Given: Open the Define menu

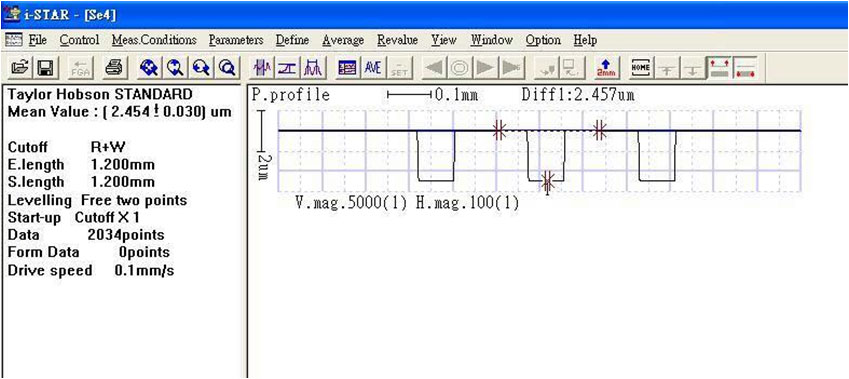Looking at the screenshot, I should pyautogui.click(x=292, y=40).
